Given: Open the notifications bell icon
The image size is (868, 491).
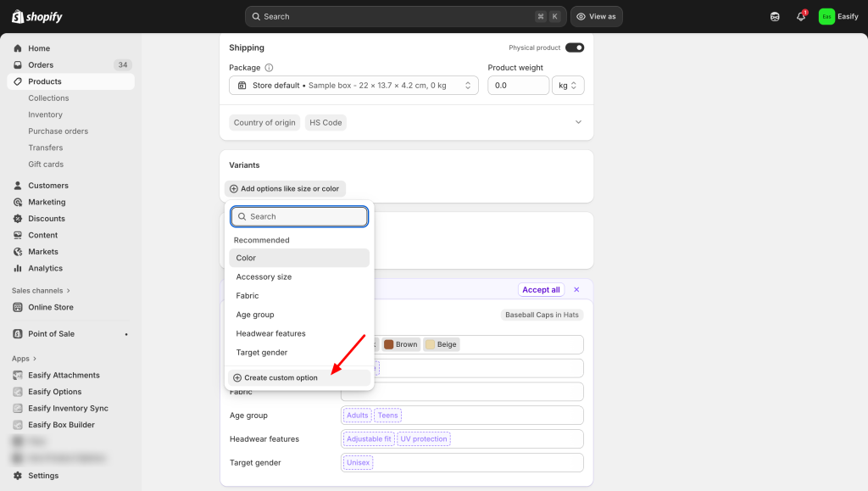Looking at the screenshot, I should coord(800,17).
